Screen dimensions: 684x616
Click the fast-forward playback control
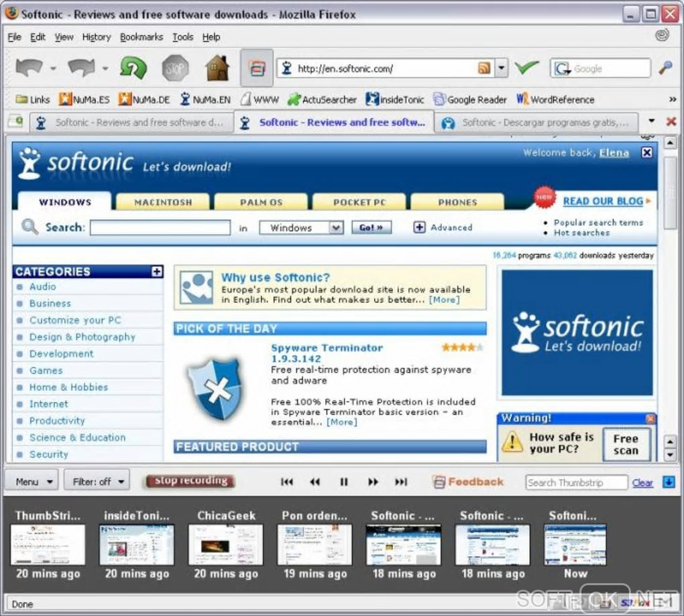(373, 482)
